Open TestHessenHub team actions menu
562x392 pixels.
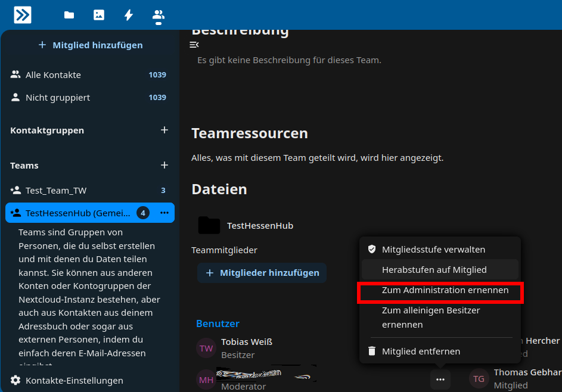[164, 213]
